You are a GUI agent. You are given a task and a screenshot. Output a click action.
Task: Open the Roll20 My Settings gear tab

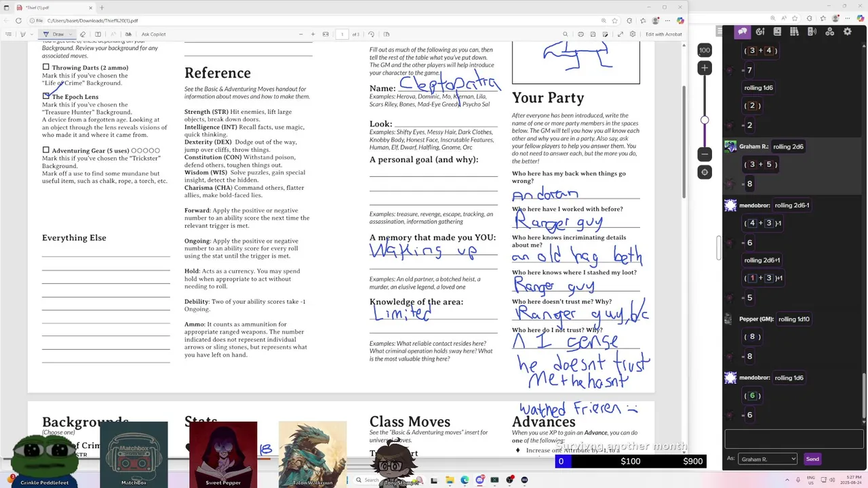[x=847, y=31]
